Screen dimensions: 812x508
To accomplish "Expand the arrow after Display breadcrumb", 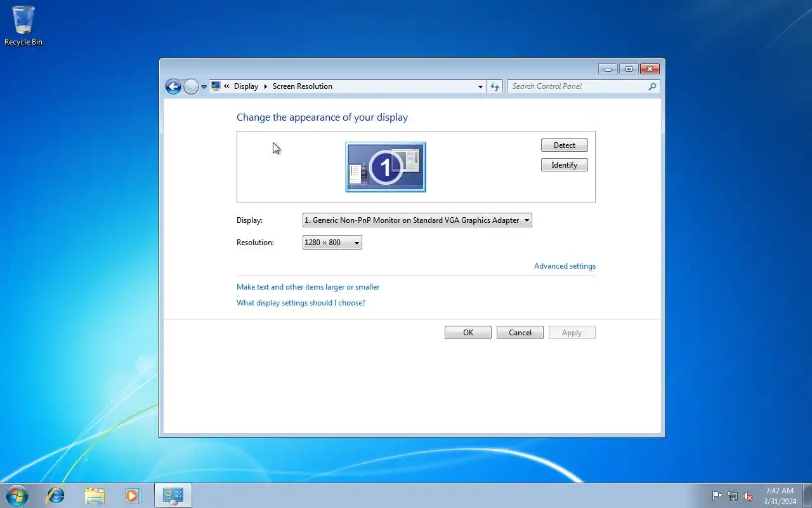I will click(266, 86).
